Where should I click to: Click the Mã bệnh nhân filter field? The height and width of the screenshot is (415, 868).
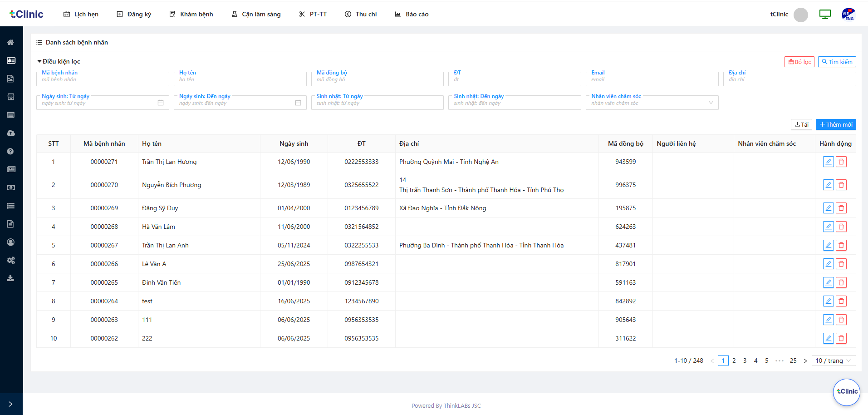(x=103, y=79)
